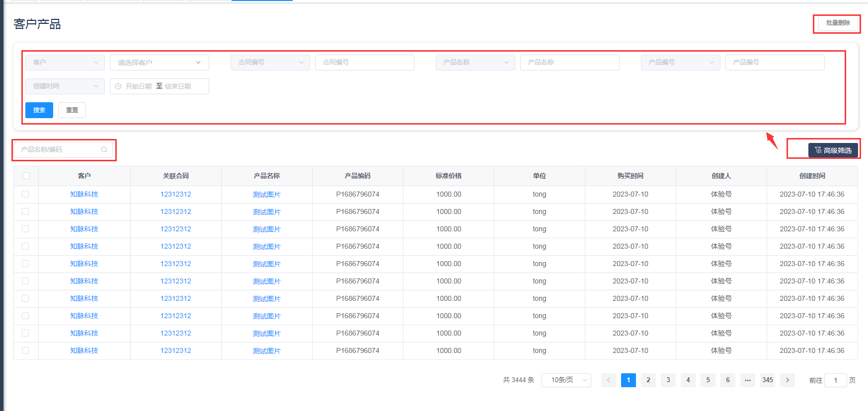Open 高级筛选 advanced filter button
The image size is (868, 411).
click(833, 150)
